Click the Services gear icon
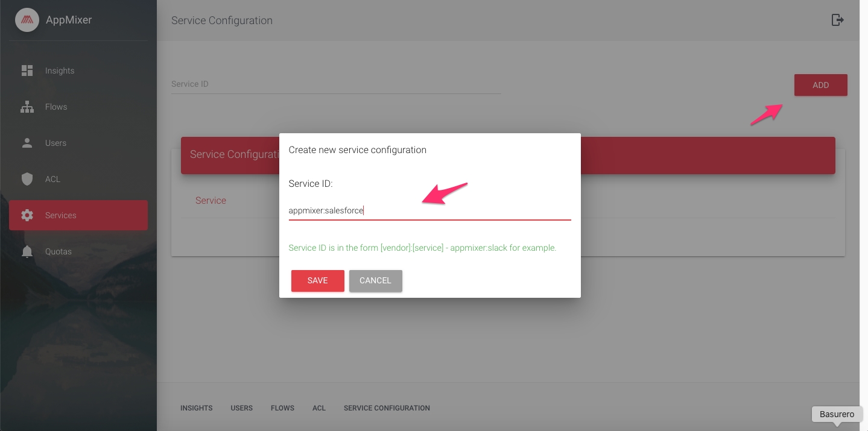The image size is (868, 431). [x=27, y=215]
